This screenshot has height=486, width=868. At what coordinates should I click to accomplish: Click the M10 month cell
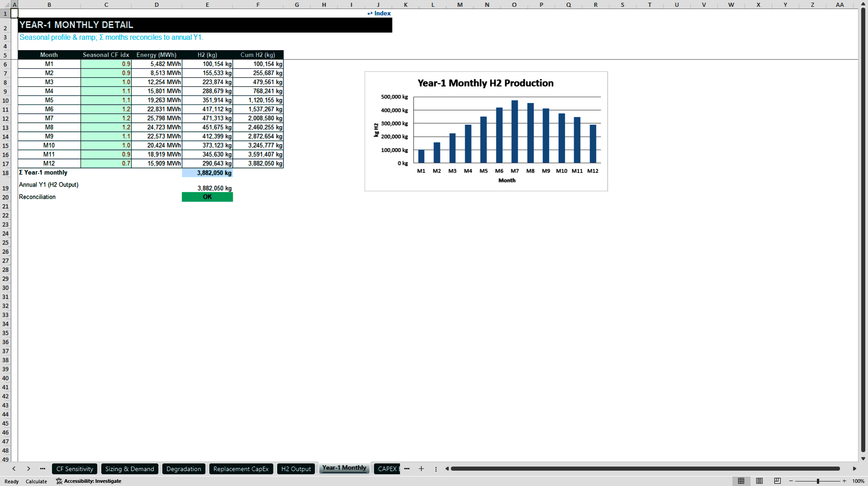[x=49, y=145]
